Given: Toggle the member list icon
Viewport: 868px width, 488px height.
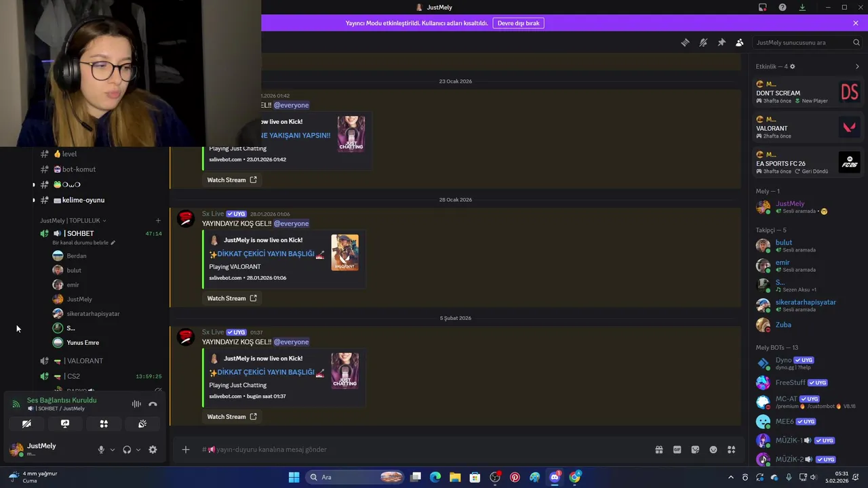Looking at the screenshot, I should (740, 42).
